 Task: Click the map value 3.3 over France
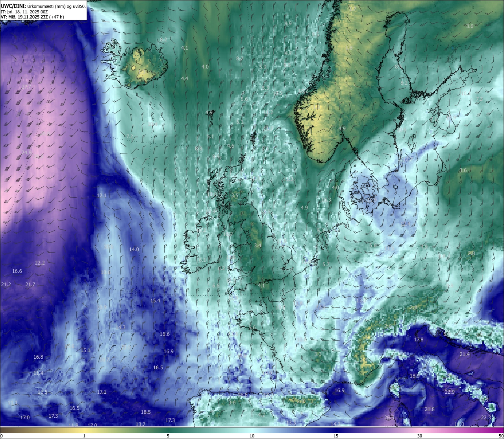pyautogui.click(x=318, y=354)
